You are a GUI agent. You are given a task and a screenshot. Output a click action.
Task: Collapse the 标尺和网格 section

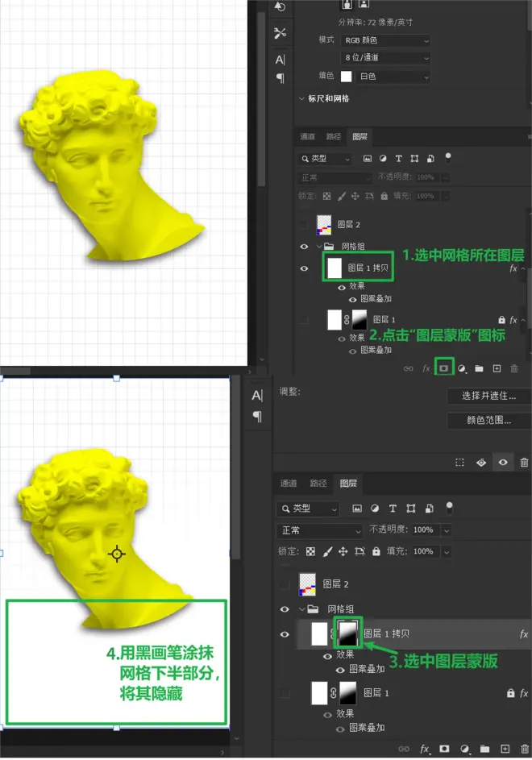click(301, 98)
